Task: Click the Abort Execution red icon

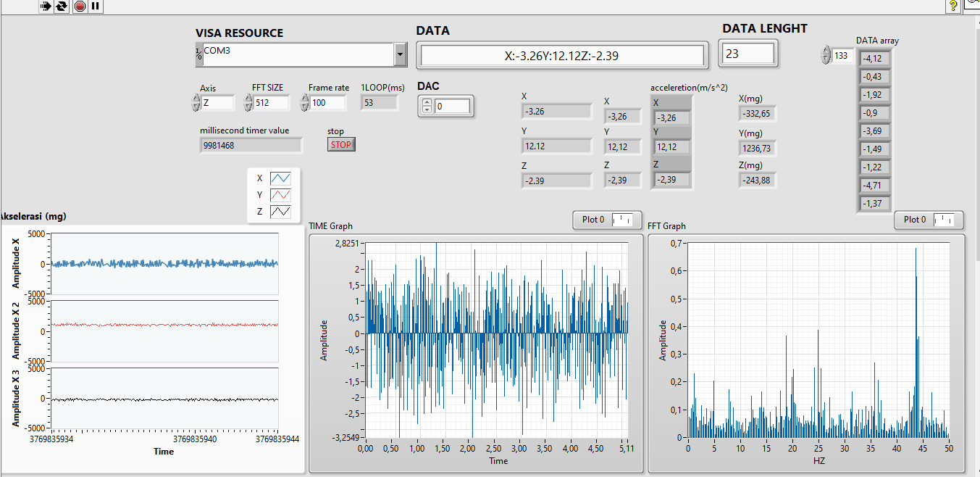Action: click(x=80, y=7)
